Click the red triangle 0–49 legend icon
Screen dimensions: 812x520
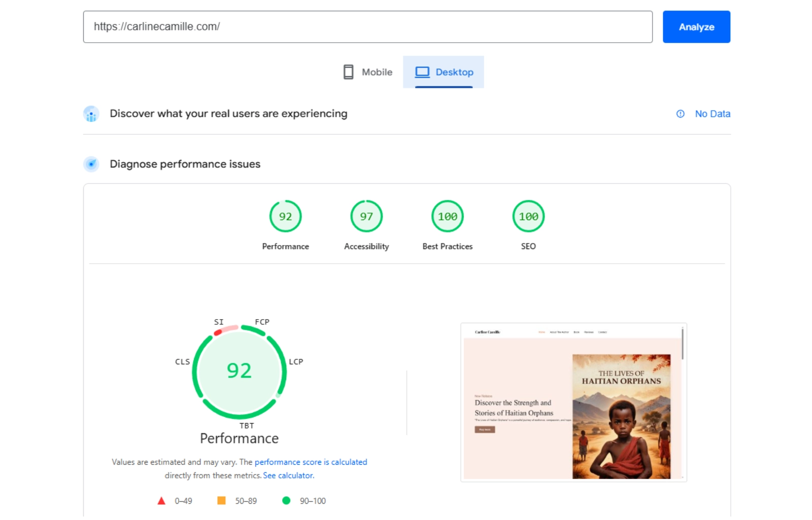point(161,501)
